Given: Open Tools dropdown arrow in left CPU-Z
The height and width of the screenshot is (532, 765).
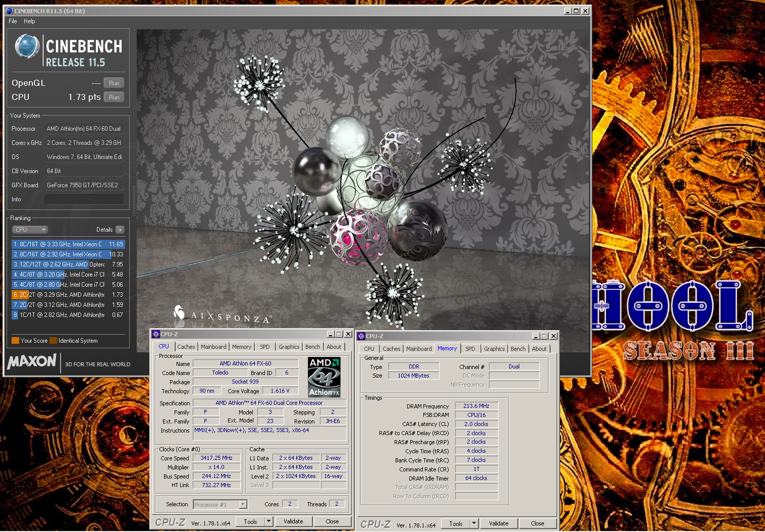Looking at the screenshot, I should pyautogui.click(x=269, y=522).
